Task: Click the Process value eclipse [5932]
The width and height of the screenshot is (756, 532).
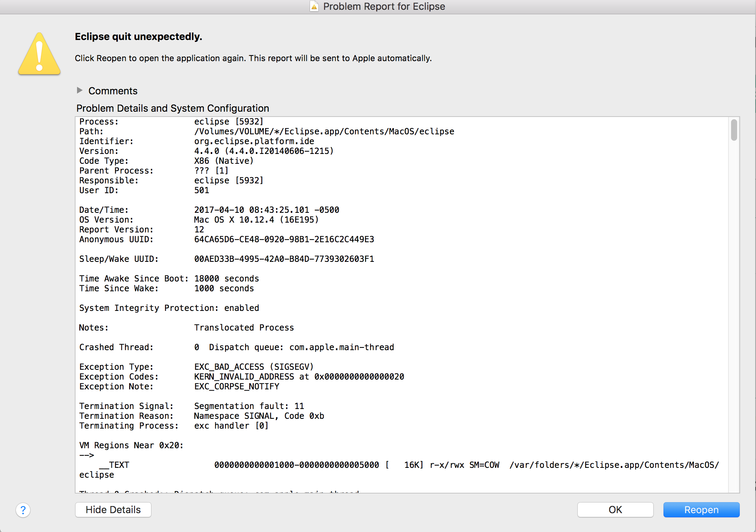Action: (228, 121)
